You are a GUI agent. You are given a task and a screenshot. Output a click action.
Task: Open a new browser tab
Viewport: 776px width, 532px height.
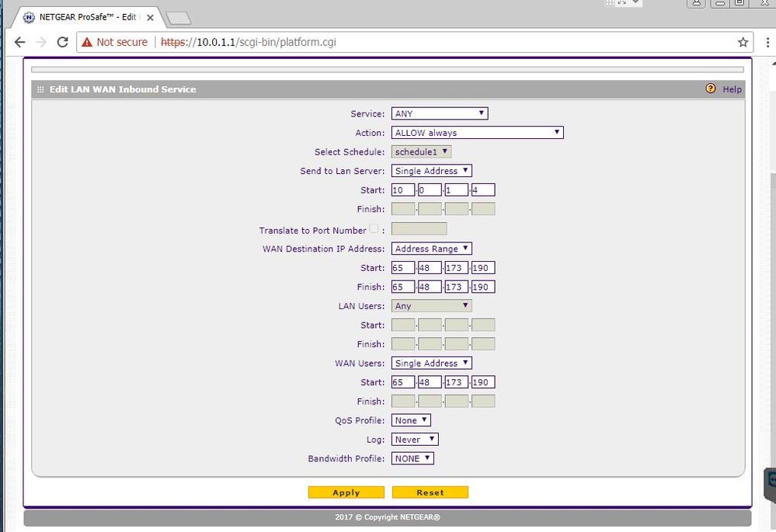tap(178, 18)
